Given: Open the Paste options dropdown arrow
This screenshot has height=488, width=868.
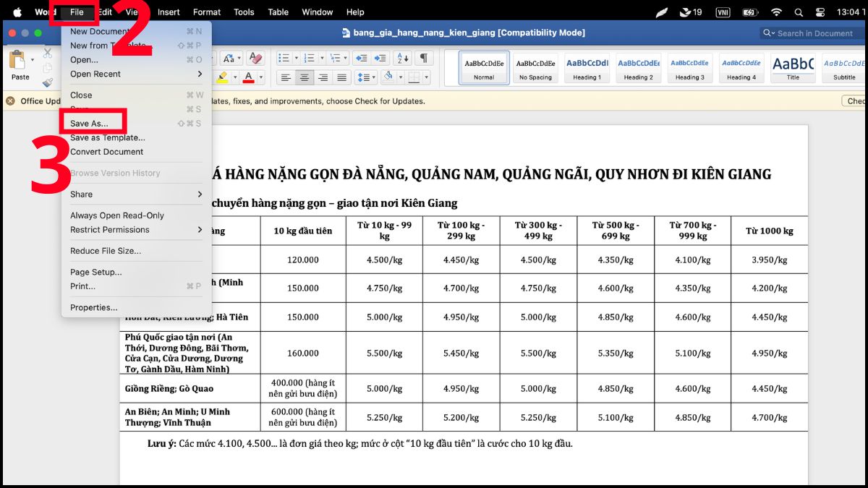Looking at the screenshot, I should click(33, 60).
